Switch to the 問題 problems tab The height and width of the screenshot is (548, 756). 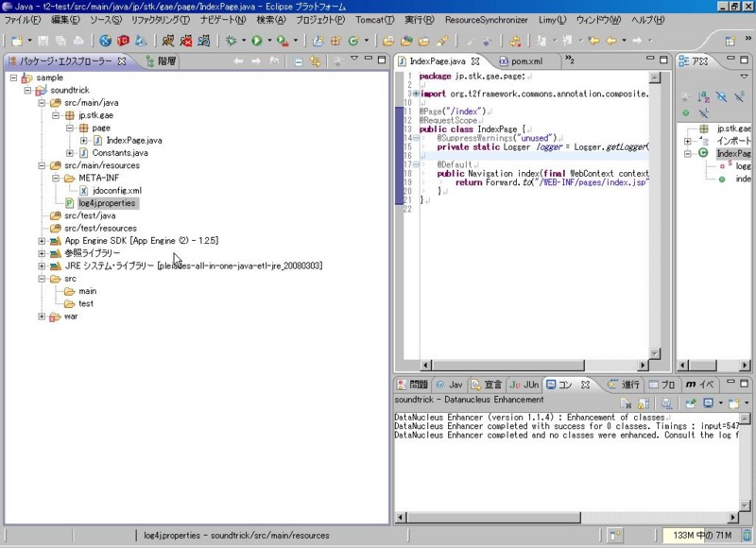413,385
